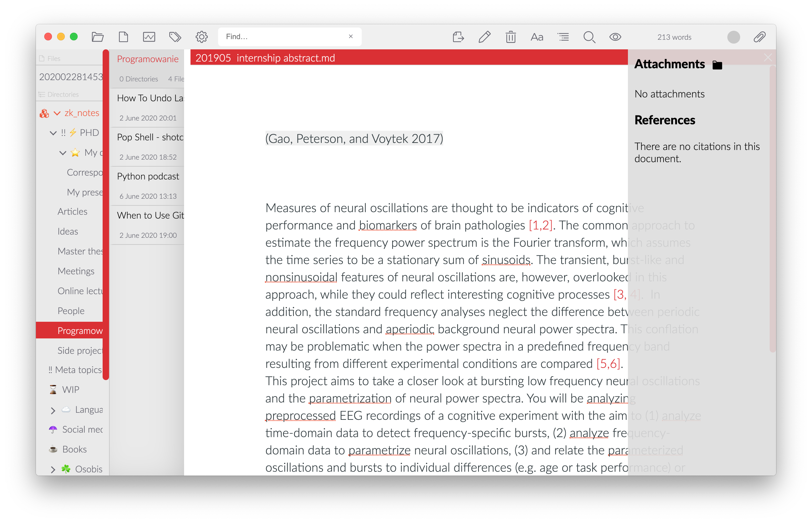This screenshot has height=523, width=812.
Task: Collapse the PHD directory chevron
Action: pos(53,133)
